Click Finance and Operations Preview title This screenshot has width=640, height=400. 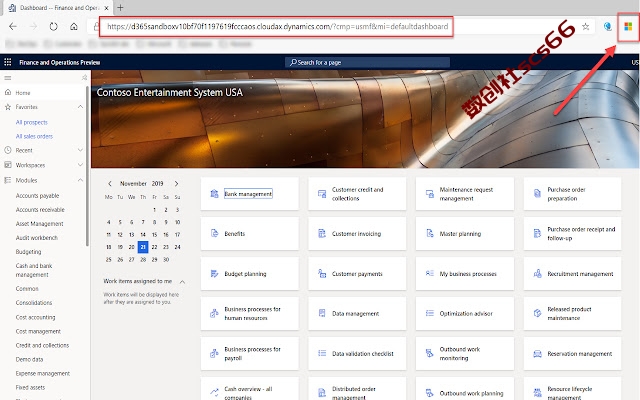[x=60, y=62]
